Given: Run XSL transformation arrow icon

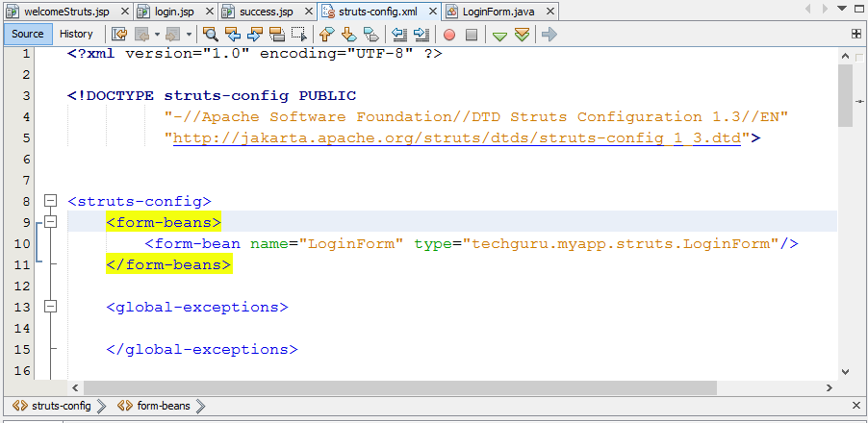Looking at the screenshot, I should tap(549, 35).
